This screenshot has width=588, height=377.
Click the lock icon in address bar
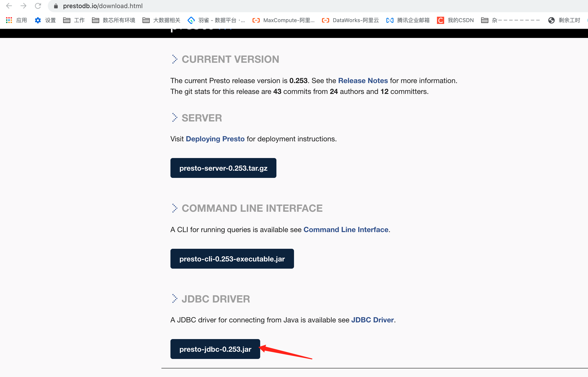click(56, 6)
